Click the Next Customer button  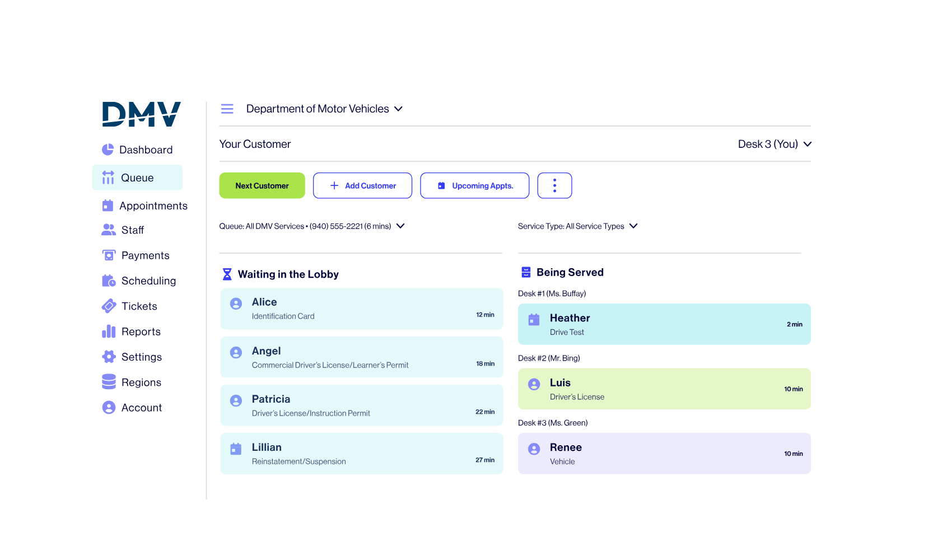point(262,185)
